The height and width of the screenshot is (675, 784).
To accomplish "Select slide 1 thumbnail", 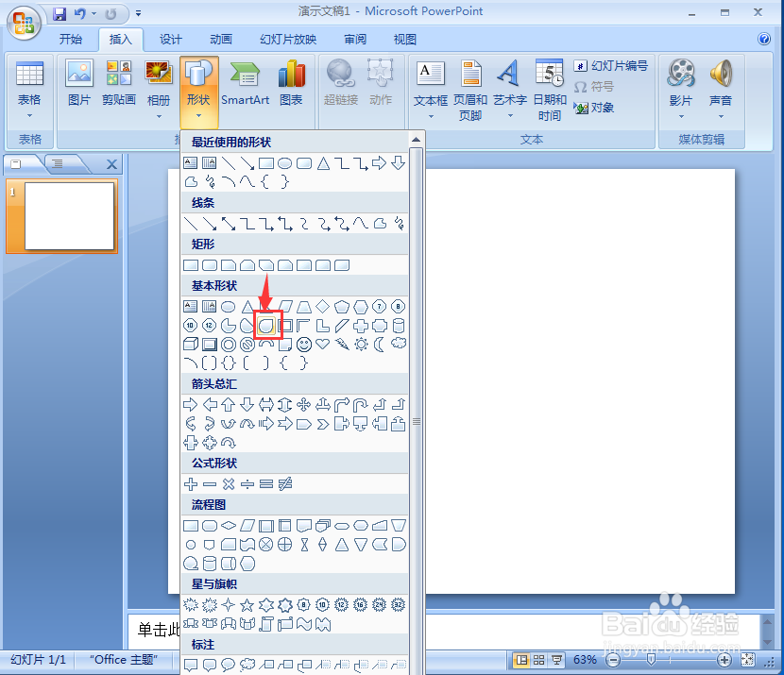I will click(69, 216).
